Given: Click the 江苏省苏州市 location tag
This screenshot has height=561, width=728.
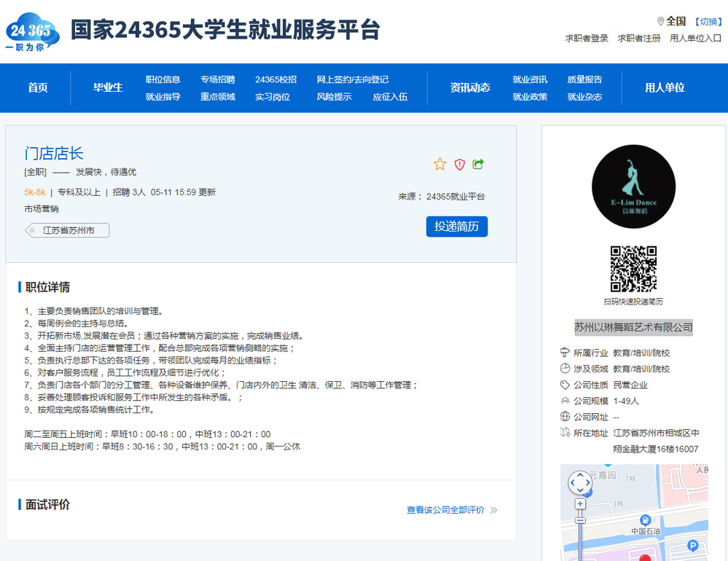Looking at the screenshot, I should (69, 231).
